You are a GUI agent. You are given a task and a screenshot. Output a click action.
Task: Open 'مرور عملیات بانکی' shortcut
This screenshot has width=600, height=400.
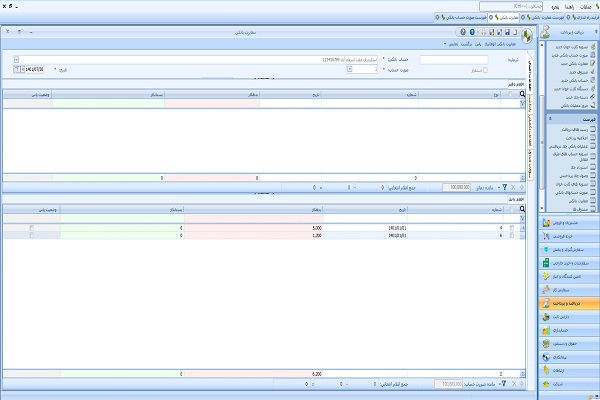click(578, 106)
